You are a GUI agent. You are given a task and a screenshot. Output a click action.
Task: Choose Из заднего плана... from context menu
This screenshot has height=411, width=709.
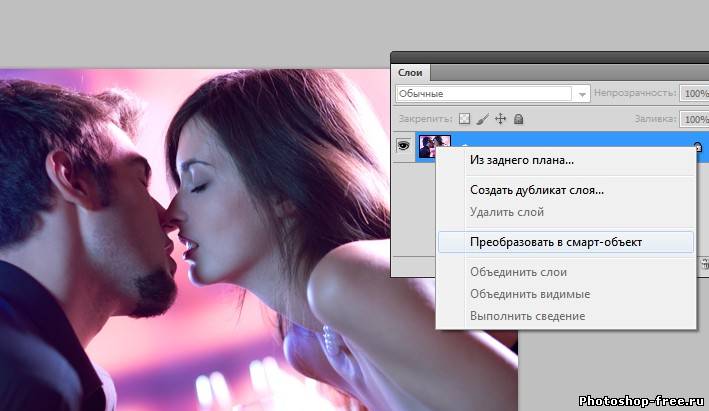tap(521, 160)
